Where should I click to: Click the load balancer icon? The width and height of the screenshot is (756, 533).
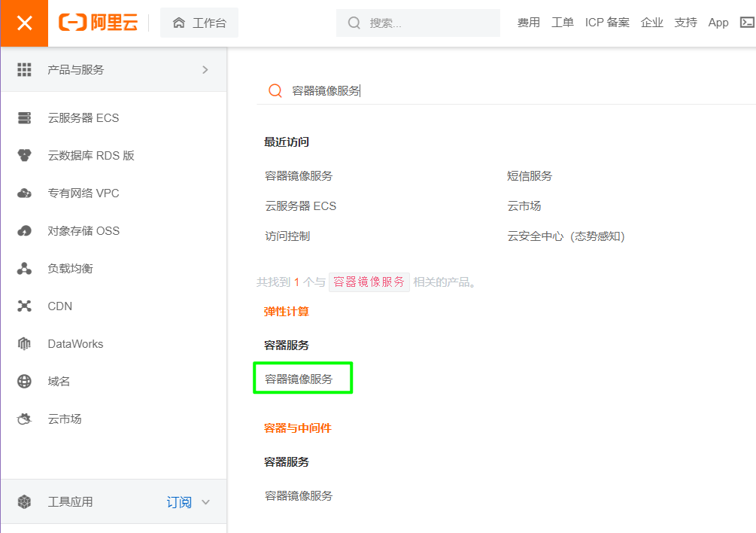point(24,268)
